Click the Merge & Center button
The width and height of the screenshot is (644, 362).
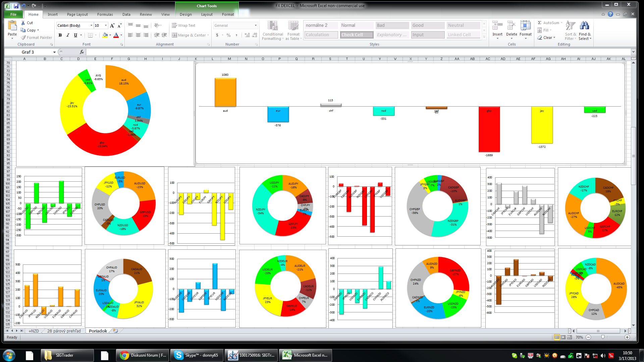[x=189, y=35]
